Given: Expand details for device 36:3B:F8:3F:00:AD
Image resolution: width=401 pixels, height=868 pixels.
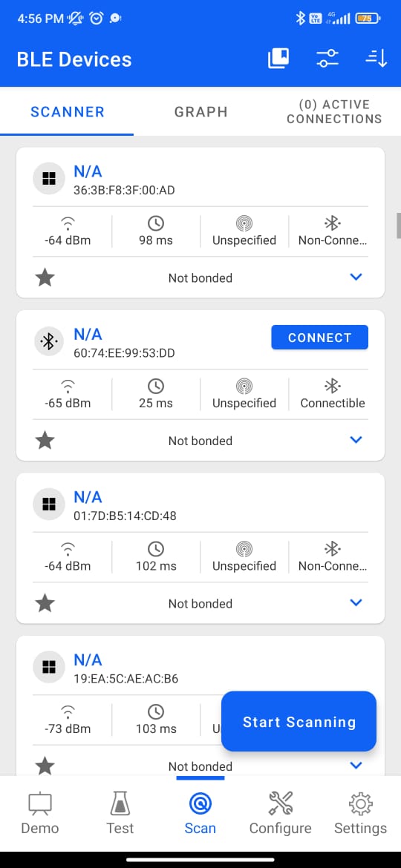Looking at the screenshot, I should 356,277.
